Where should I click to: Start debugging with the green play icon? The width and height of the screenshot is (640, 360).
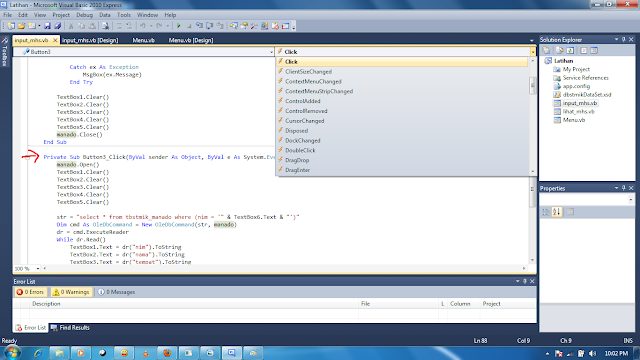pyautogui.click(x=178, y=26)
